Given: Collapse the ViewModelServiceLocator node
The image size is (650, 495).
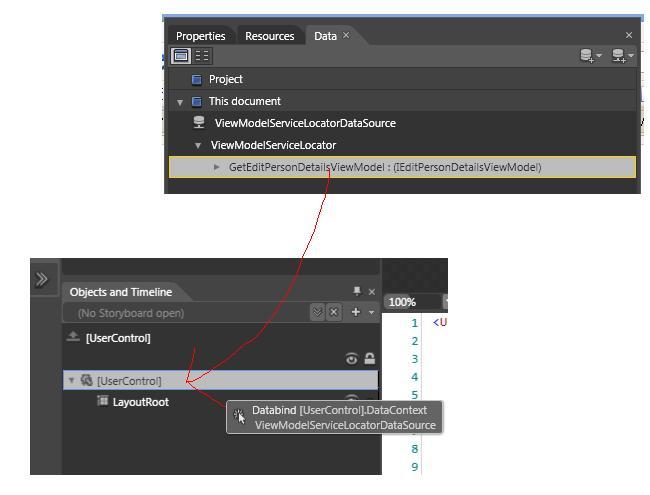Looking at the screenshot, I should click(x=198, y=145).
